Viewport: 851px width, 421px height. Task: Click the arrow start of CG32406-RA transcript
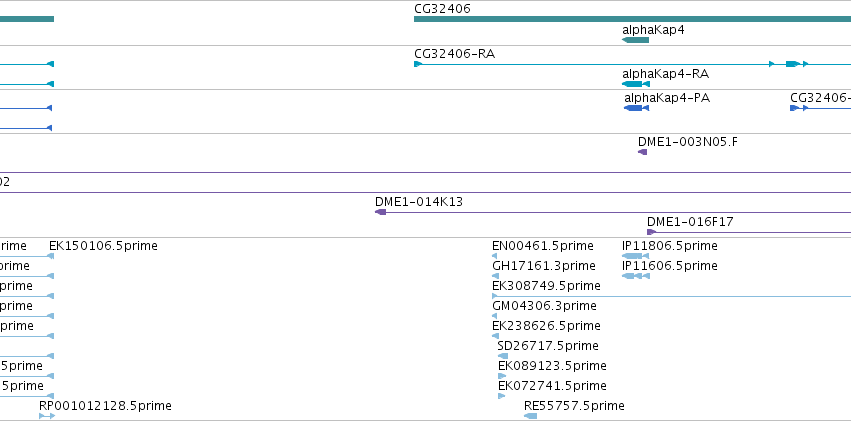418,64
